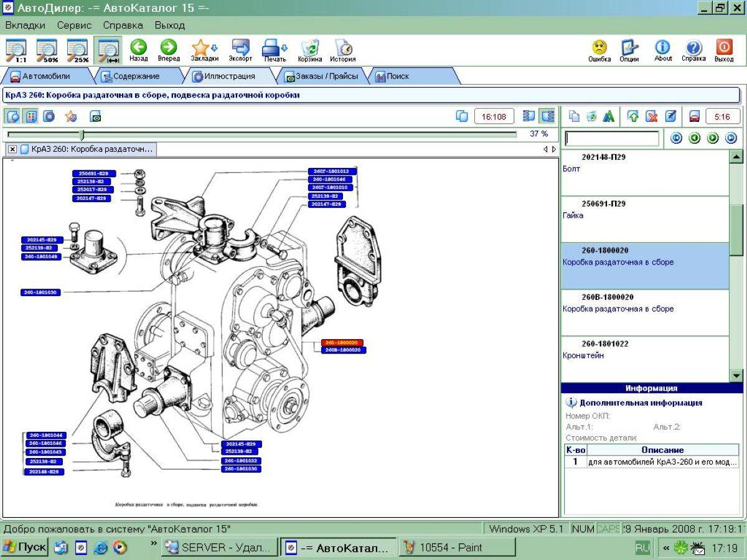This screenshot has height=560, width=747.
Task: Select the КрАЗ 260: Коробка раздаточн... document tab
Action: [87, 149]
